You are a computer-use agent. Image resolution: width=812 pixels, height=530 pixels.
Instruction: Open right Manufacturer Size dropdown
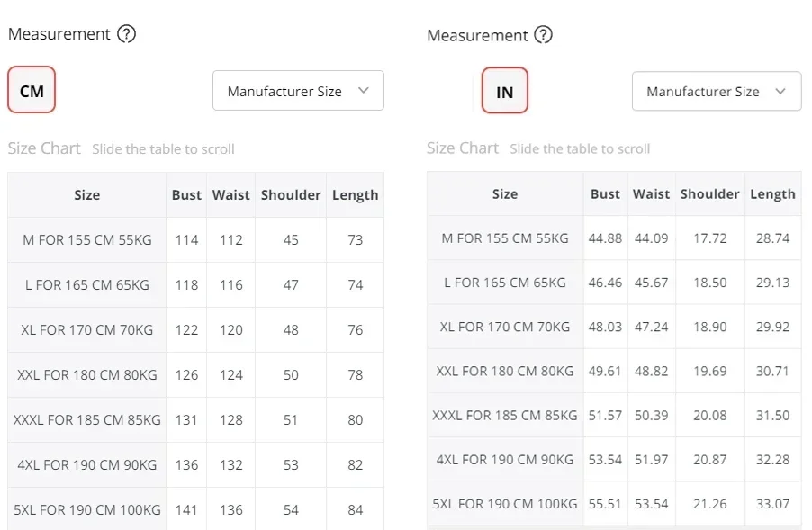716,92
